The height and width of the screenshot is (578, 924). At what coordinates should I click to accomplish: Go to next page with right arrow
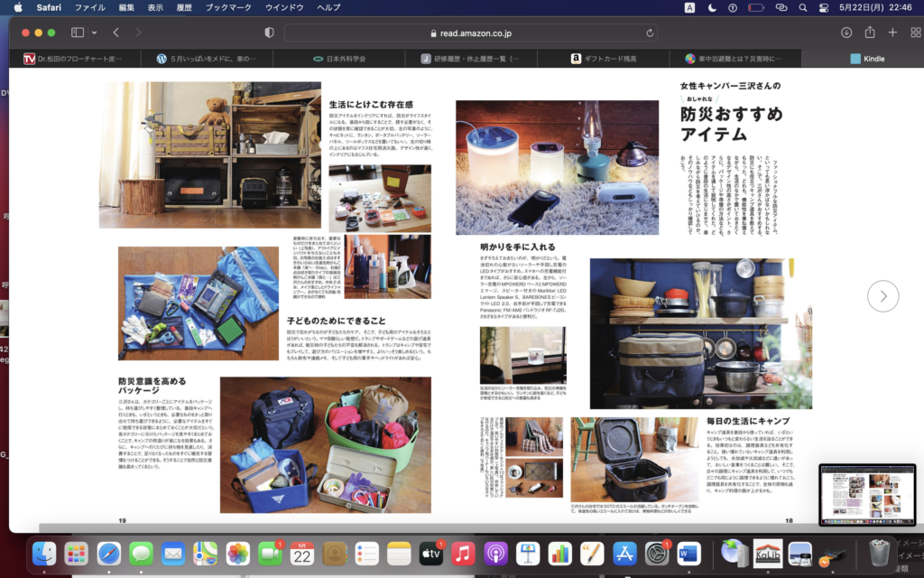882,295
